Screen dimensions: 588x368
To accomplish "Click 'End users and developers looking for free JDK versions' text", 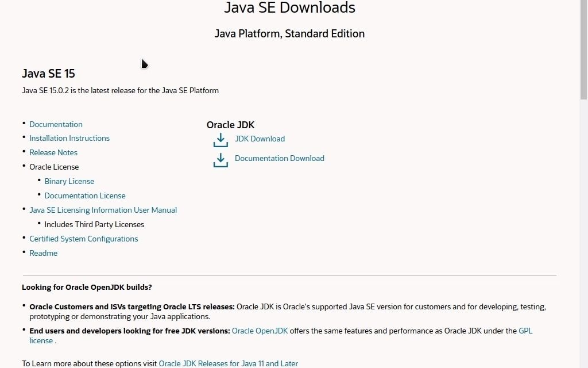I will pos(130,331).
